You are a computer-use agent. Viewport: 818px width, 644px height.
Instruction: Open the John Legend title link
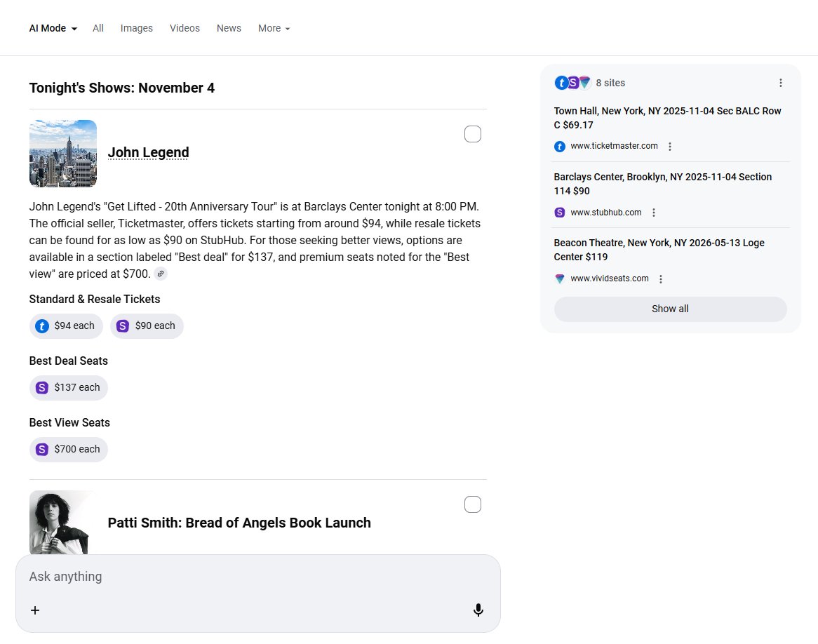pyautogui.click(x=148, y=153)
